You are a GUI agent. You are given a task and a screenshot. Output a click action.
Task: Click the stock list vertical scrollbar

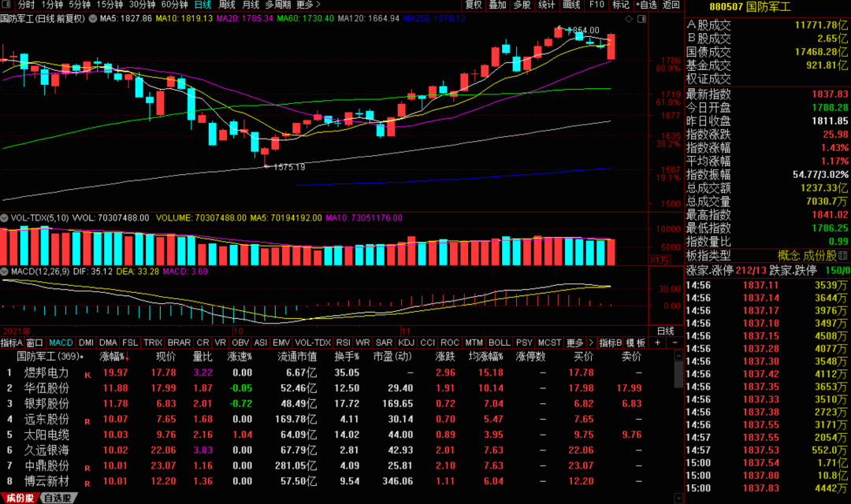678,426
